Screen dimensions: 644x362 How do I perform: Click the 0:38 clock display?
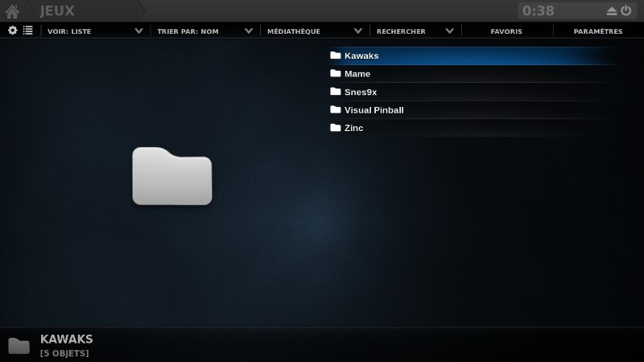[x=538, y=11]
